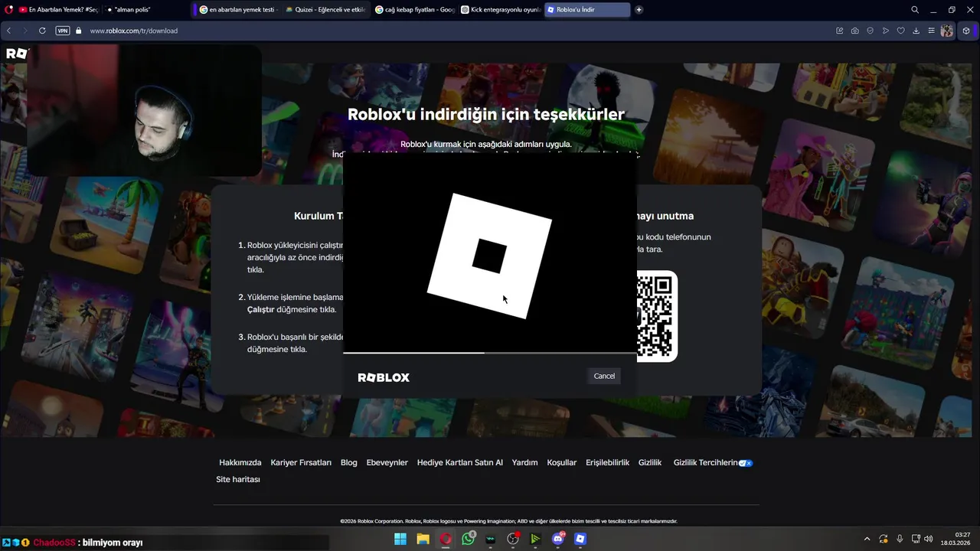
Task: Open the Gizlilik footer link
Action: pos(650,462)
